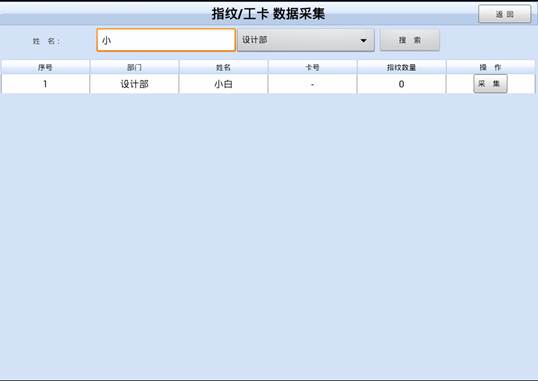This screenshot has width=538, height=381.
Task: Select the 卡号 column header
Action: click(312, 67)
